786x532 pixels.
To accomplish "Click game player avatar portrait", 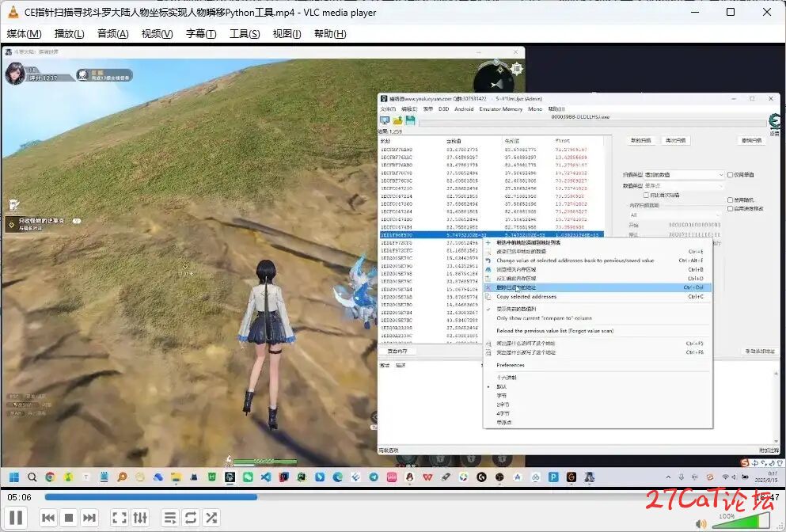I will tap(15, 74).
